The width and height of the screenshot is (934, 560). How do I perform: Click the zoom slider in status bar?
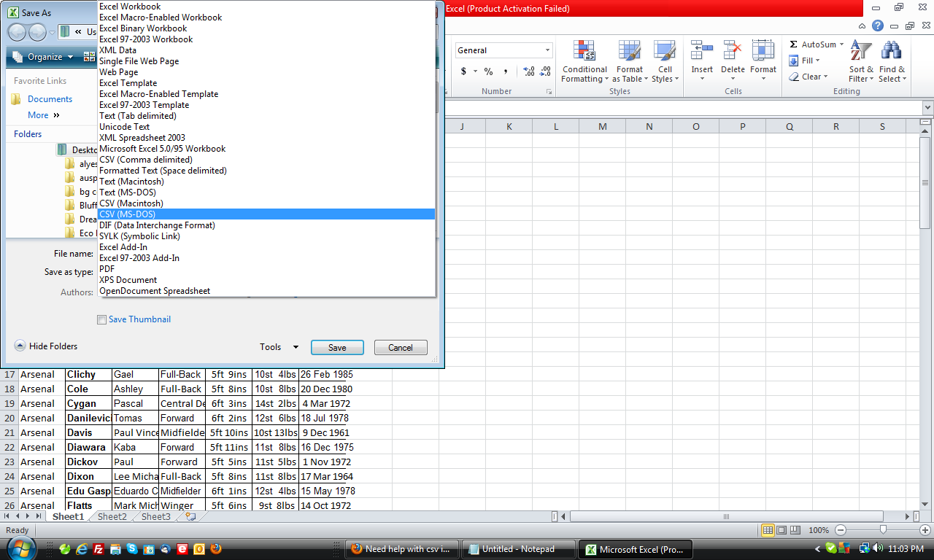click(x=883, y=530)
